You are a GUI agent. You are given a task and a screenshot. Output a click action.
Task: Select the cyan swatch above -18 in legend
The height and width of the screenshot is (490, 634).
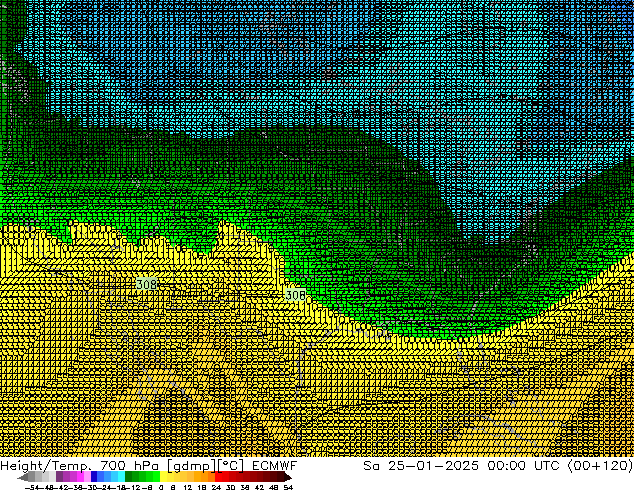click(x=121, y=476)
